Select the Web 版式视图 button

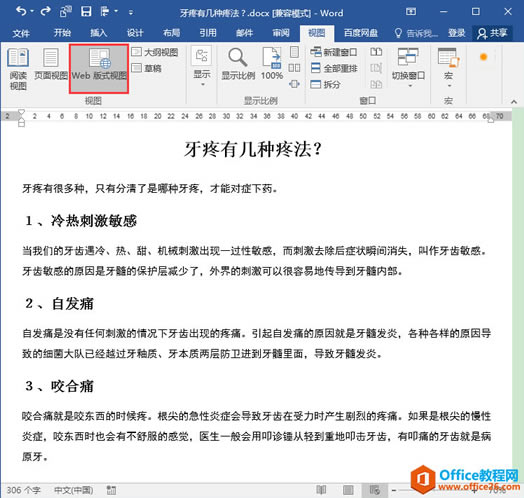(99, 69)
